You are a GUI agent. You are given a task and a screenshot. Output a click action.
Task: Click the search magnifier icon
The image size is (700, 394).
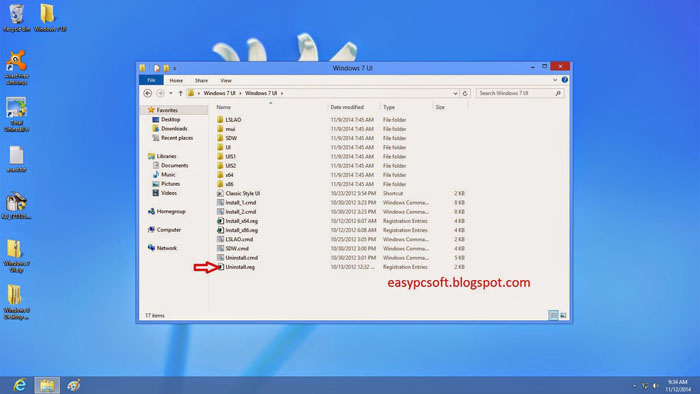tap(558, 93)
